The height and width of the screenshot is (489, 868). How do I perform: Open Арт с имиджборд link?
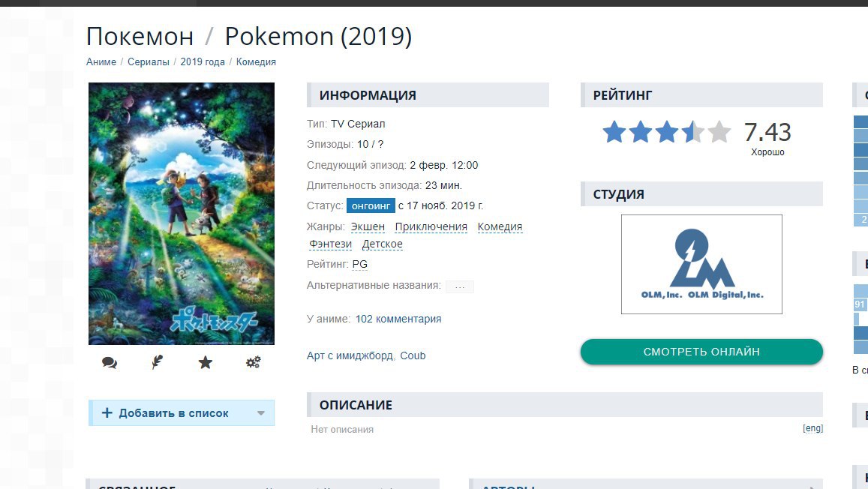(350, 355)
